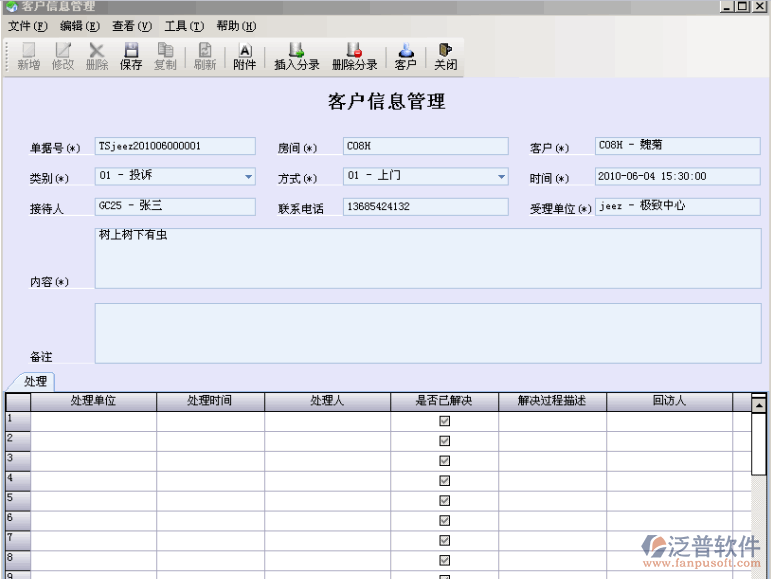
Task: Expand the 类别 dropdown showing 01 - 投诉
Action: [249, 177]
